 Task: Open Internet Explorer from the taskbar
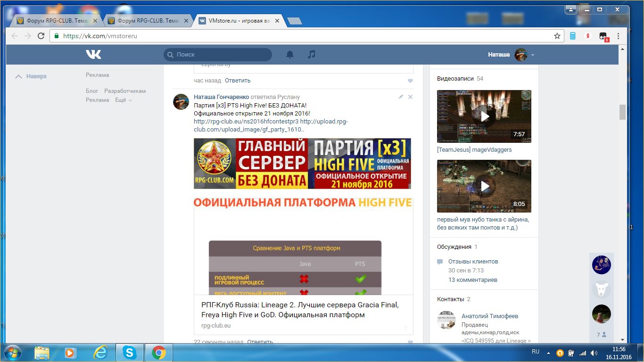click(100, 352)
